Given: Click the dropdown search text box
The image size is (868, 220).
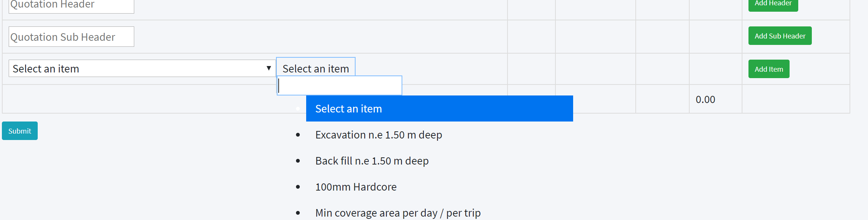Looking at the screenshot, I should click(x=339, y=86).
